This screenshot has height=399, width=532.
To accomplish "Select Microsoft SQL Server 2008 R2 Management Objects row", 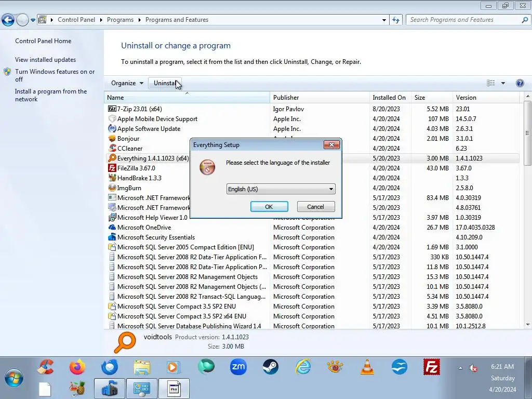I will click(x=312, y=277).
